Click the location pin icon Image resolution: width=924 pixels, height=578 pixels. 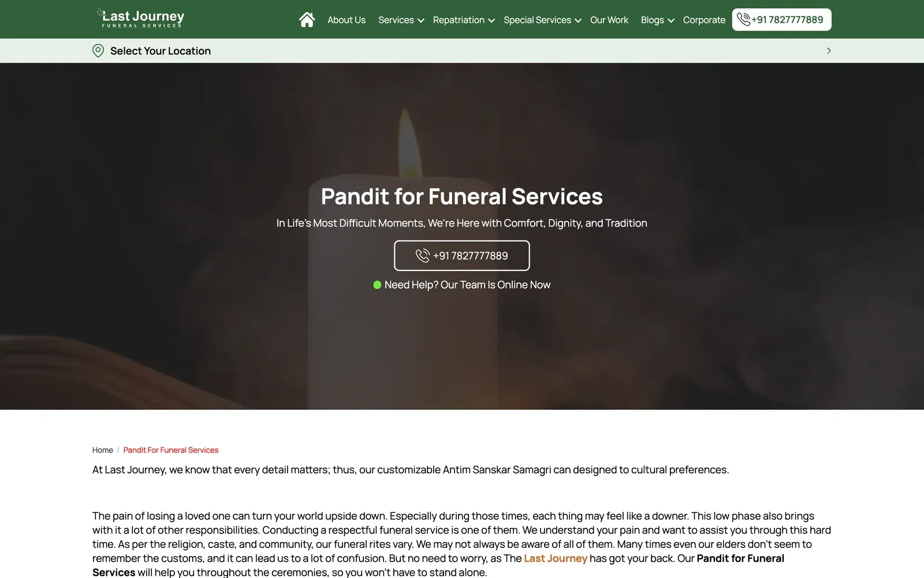coord(98,51)
